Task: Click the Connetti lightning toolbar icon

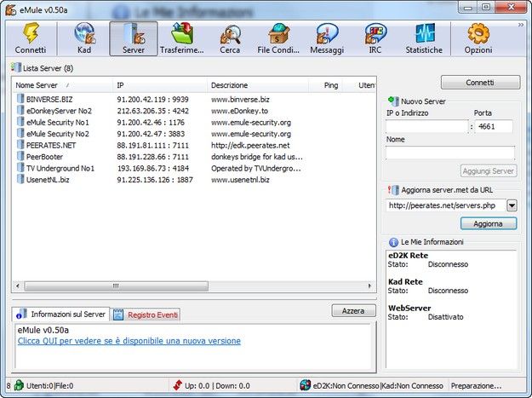Action: tap(31, 33)
